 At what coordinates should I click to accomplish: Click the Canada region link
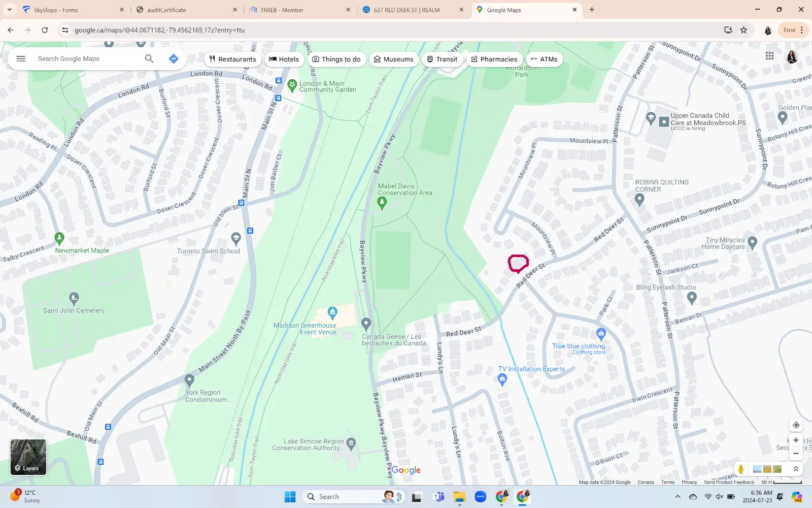(646, 482)
